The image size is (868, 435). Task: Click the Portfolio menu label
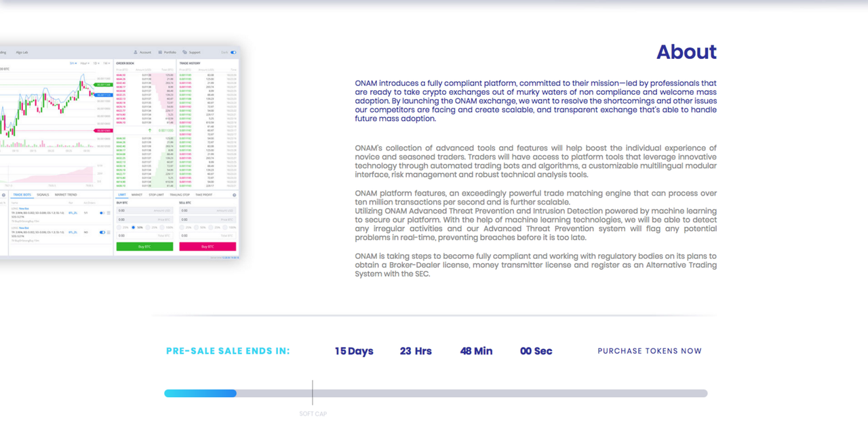point(170,52)
